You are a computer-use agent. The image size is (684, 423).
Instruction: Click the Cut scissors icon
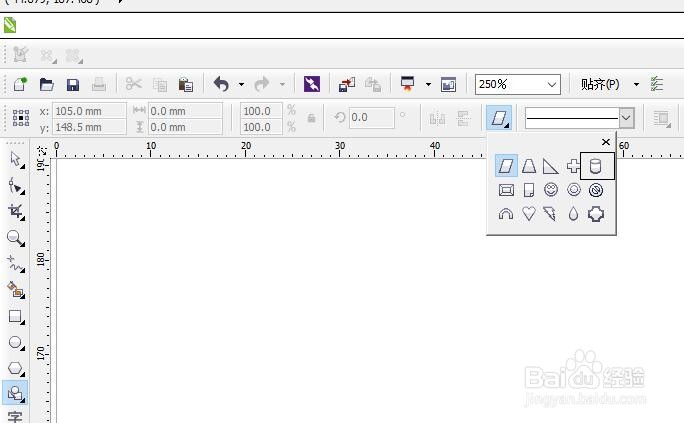coord(133,84)
